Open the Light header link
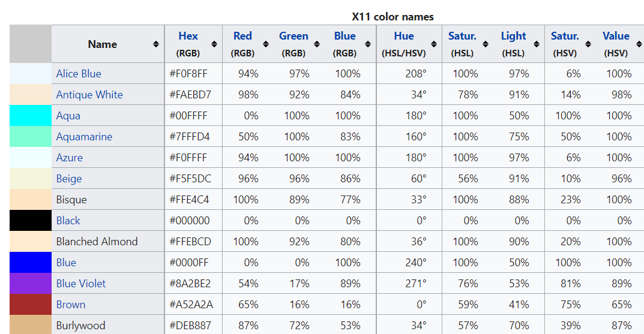The width and height of the screenshot is (644, 334). (x=513, y=36)
